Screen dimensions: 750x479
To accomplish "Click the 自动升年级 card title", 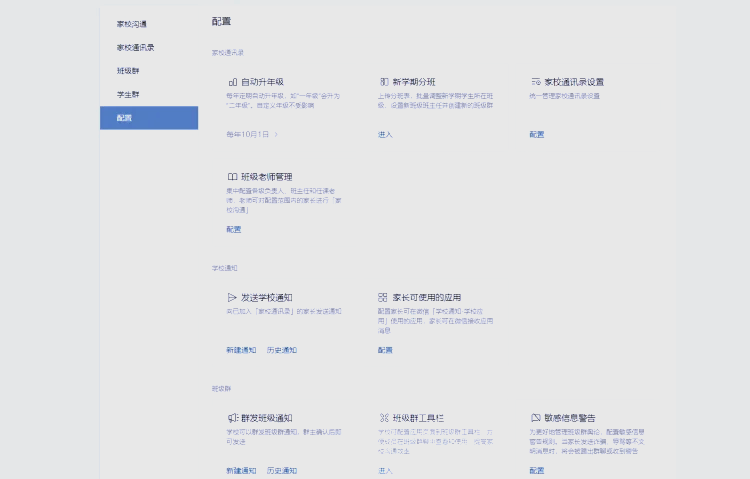I will pos(263,82).
